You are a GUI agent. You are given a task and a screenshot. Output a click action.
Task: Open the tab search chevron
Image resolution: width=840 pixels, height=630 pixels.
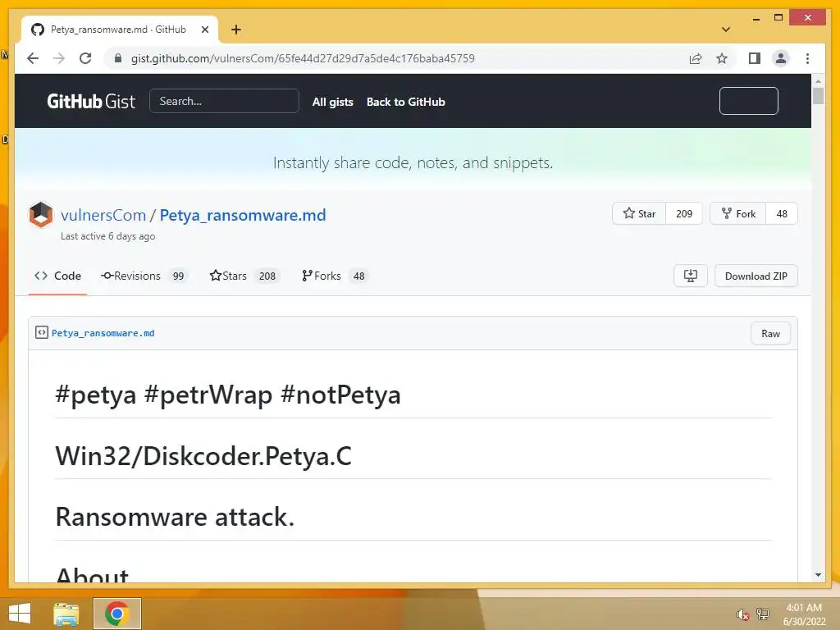pos(726,30)
